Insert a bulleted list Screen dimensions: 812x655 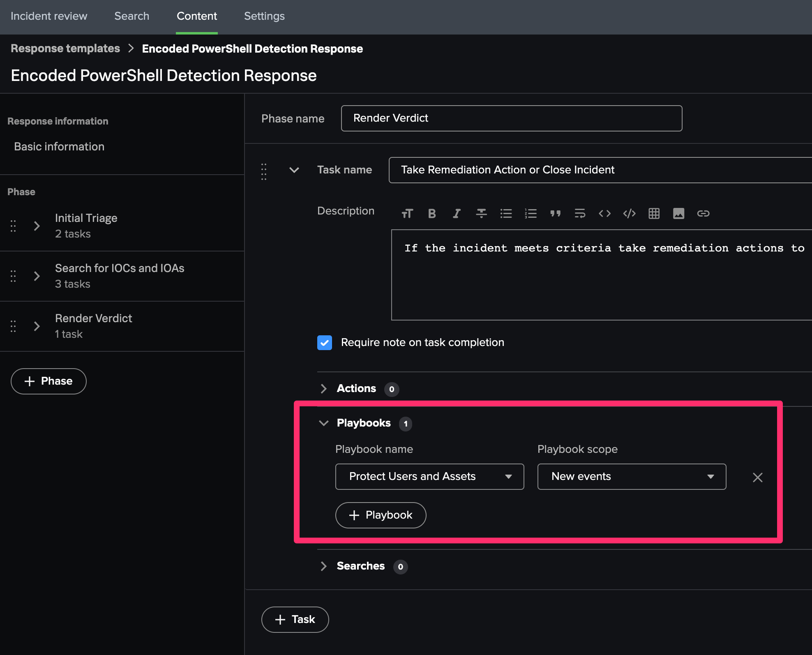click(x=506, y=214)
